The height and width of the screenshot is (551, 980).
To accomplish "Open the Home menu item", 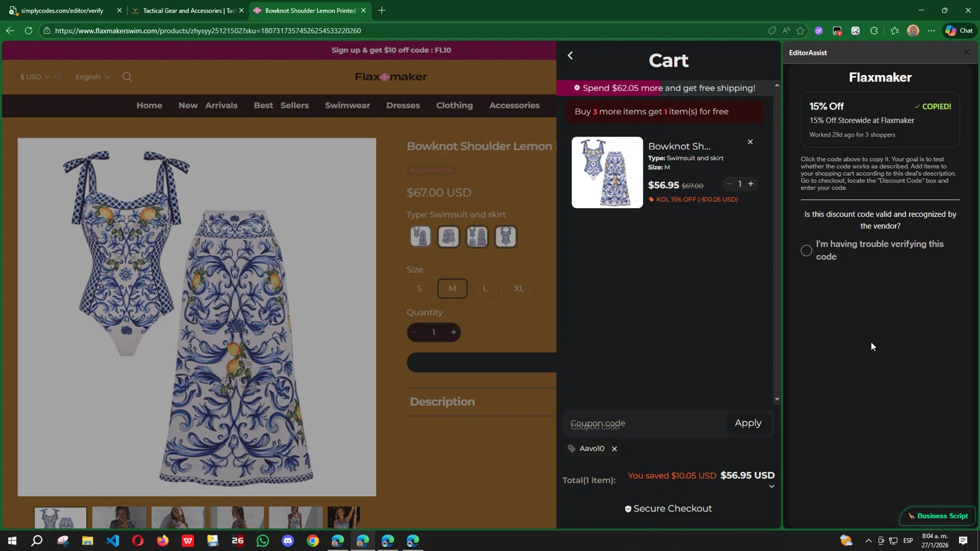I will click(x=149, y=105).
